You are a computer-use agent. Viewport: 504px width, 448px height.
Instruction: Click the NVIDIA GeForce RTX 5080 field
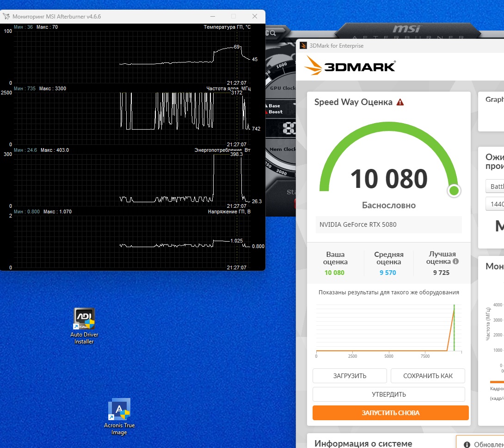(389, 224)
